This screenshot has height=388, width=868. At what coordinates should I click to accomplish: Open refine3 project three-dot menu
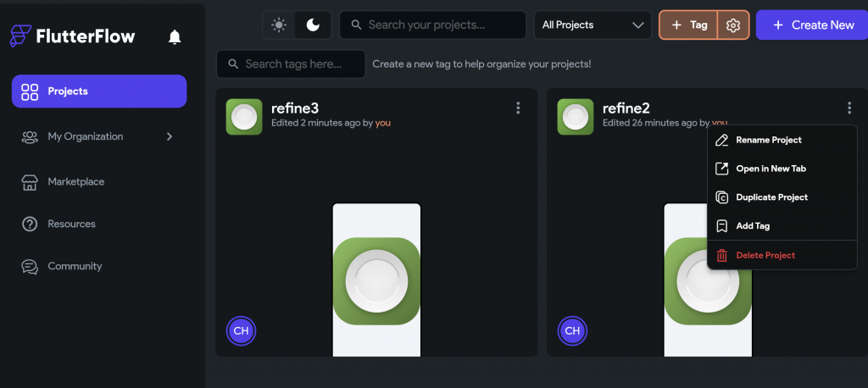(x=518, y=108)
